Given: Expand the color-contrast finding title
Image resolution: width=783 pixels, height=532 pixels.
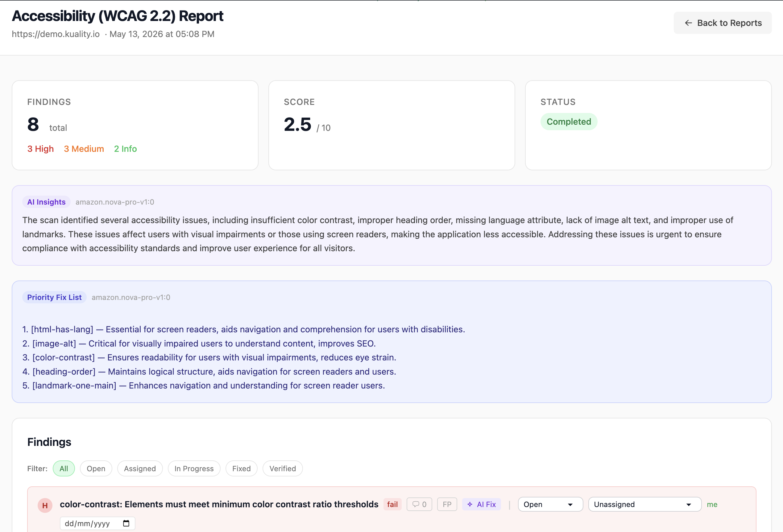Looking at the screenshot, I should pyautogui.click(x=219, y=504).
